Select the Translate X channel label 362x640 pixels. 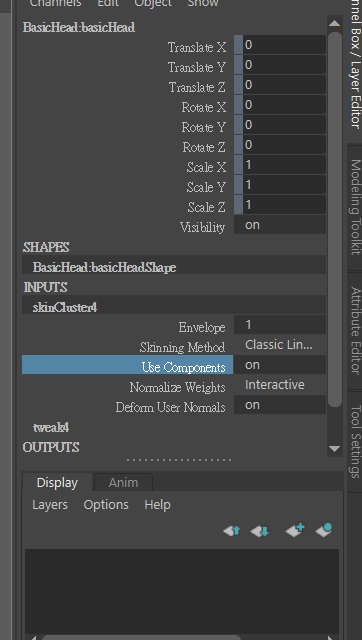click(x=197, y=47)
